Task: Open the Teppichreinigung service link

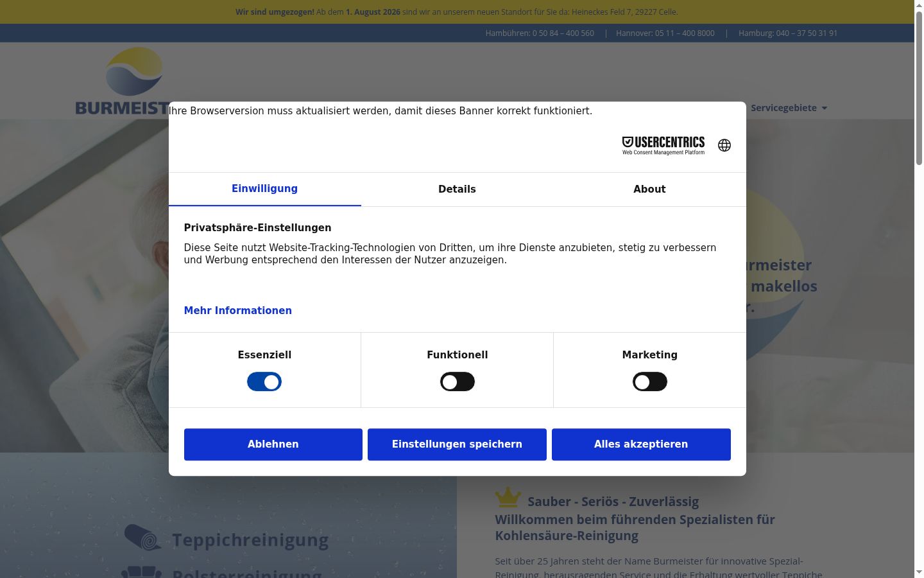Action: click(250, 540)
